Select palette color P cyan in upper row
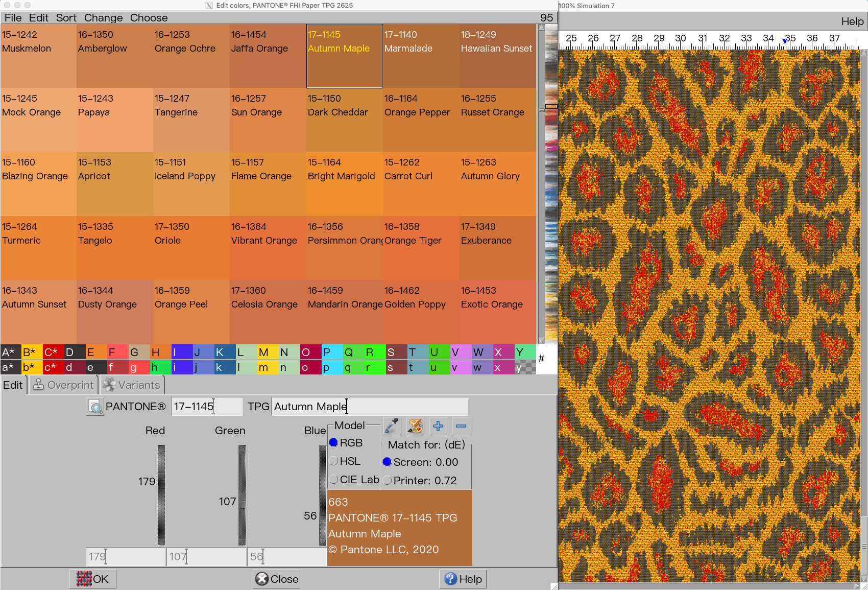Screen dimensions: 868x590 pyautogui.click(x=332, y=352)
